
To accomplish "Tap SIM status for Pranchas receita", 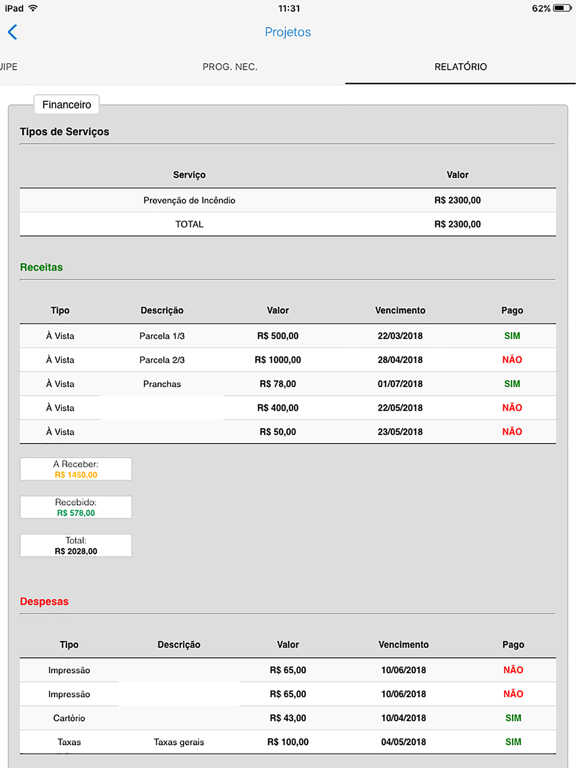I will pyautogui.click(x=512, y=384).
